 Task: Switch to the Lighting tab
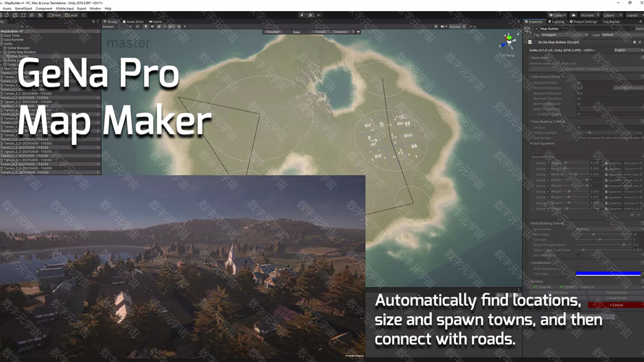coord(556,22)
